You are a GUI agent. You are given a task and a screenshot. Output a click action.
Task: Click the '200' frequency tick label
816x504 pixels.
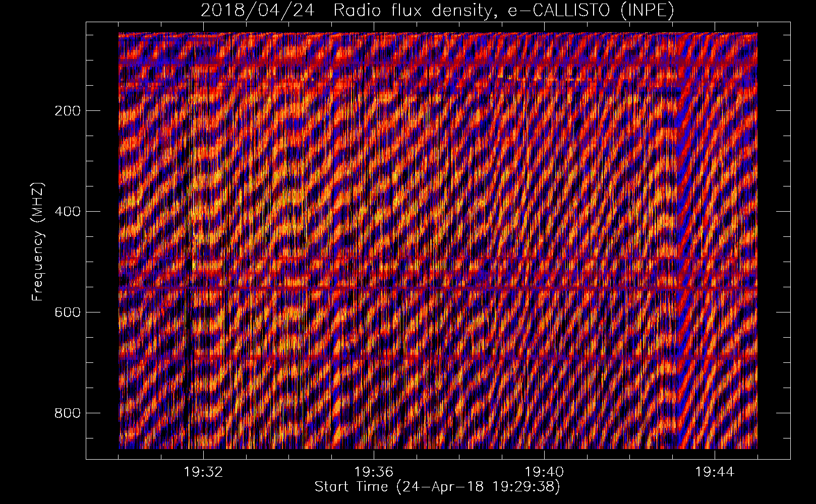tap(67, 111)
